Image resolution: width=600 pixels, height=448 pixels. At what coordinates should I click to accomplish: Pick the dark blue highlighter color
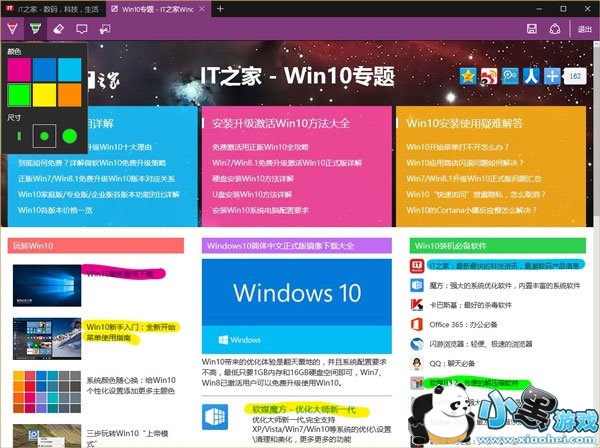pyautogui.click(x=44, y=70)
